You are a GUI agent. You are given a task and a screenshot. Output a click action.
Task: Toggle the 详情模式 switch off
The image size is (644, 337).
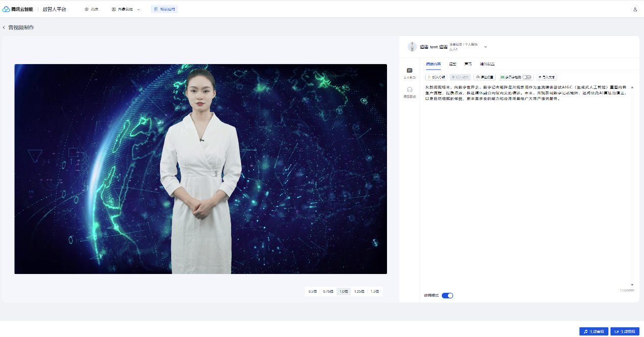(447, 295)
